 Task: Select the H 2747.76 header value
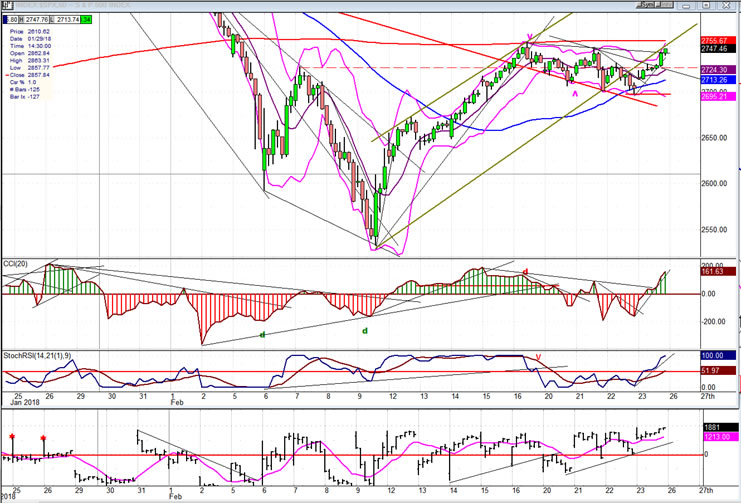click(x=34, y=19)
